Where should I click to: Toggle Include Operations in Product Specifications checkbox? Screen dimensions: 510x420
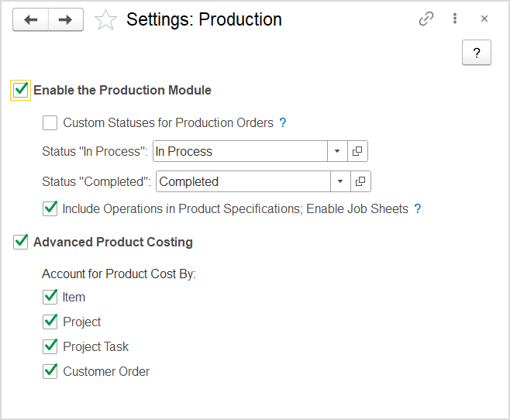[x=50, y=208]
